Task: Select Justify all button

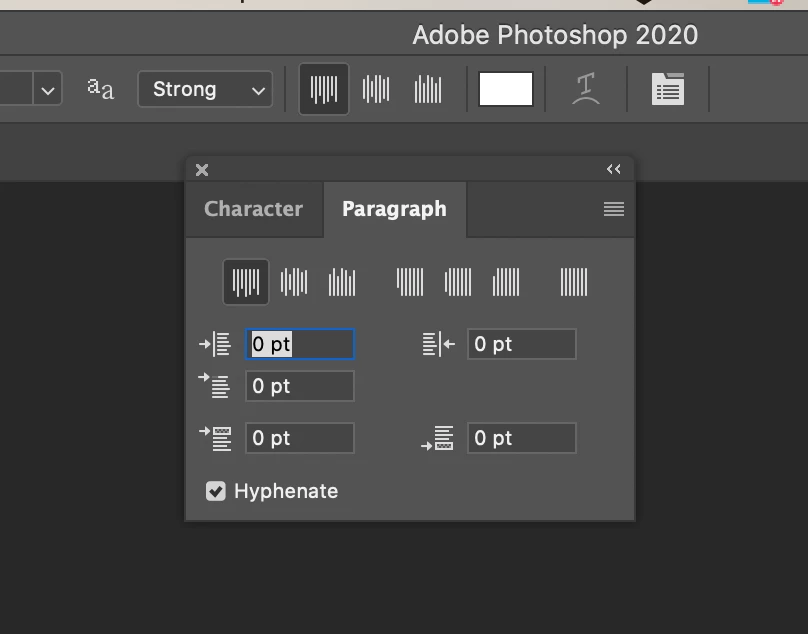Action: click(574, 282)
